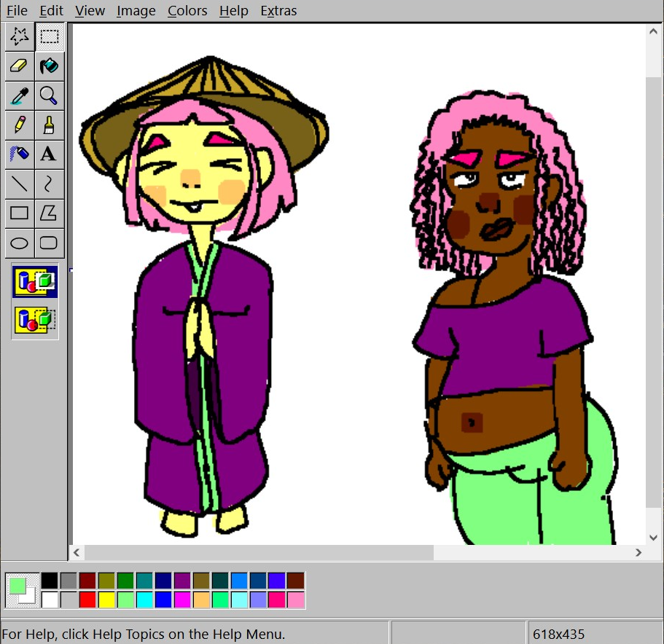Click the vertical scrollbar down arrow

click(653, 538)
